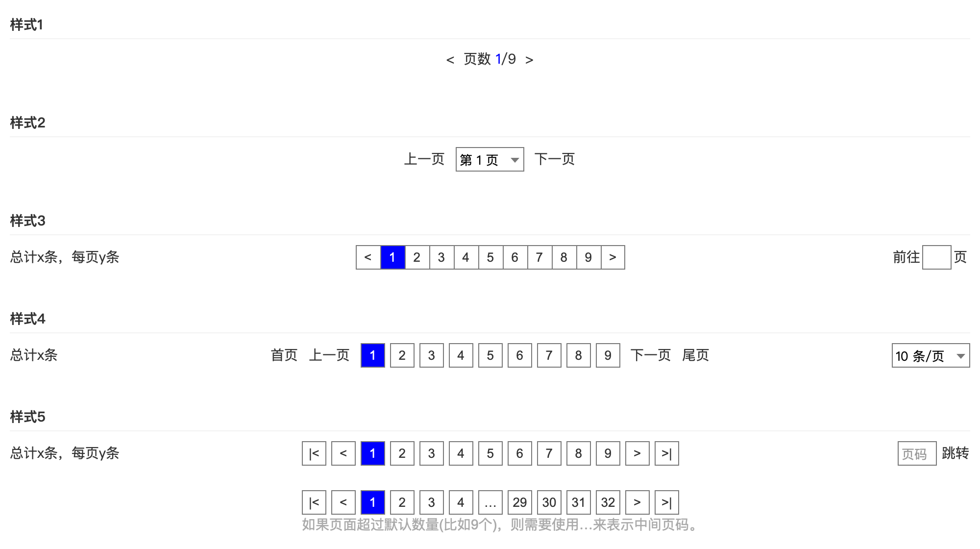The height and width of the screenshot is (549, 980).
Task: Click the previous page < button in 样式3
Action: (368, 257)
